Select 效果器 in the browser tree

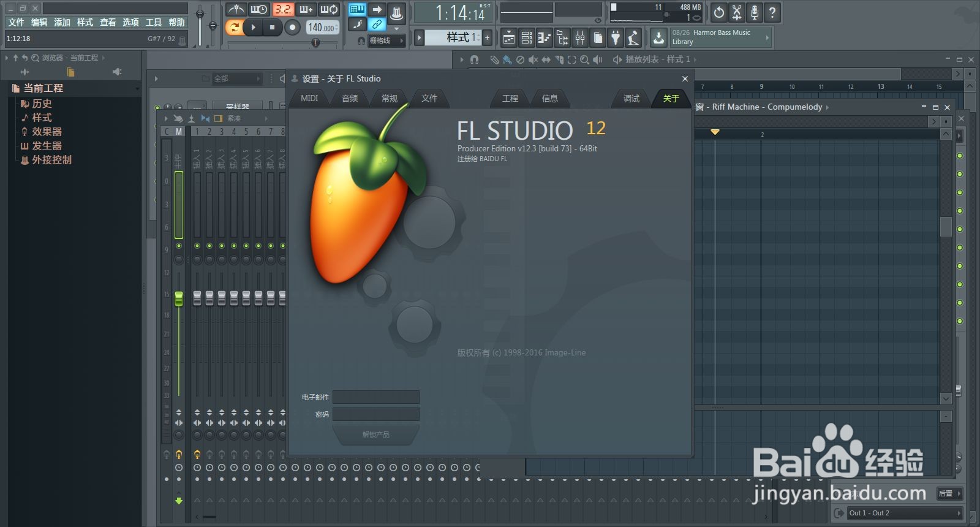pos(47,132)
